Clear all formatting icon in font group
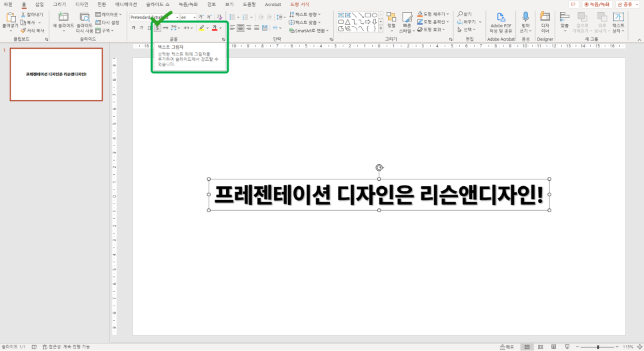The height and width of the screenshot is (351, 644). (x=219, y=17)
